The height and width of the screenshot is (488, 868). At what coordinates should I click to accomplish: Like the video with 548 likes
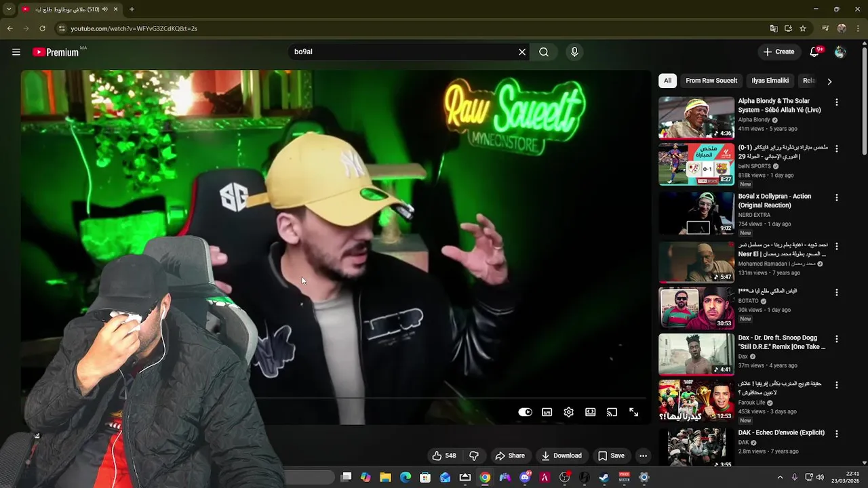point(444,455)
